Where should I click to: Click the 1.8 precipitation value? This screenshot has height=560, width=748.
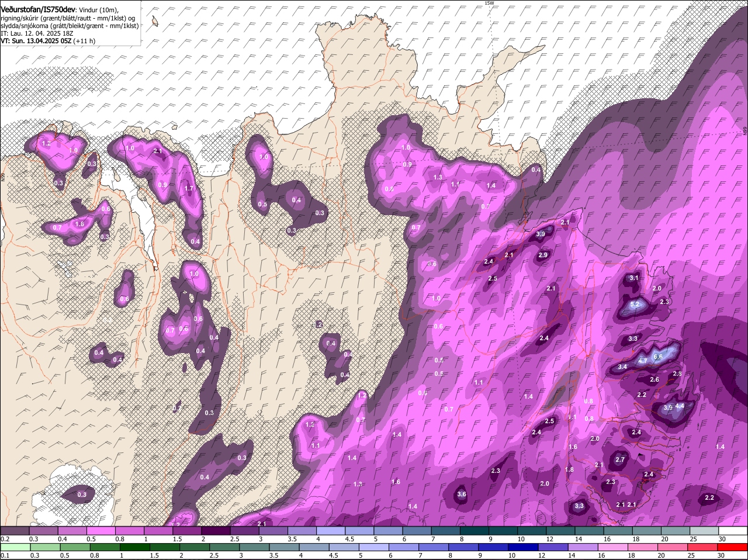point(570,469)
